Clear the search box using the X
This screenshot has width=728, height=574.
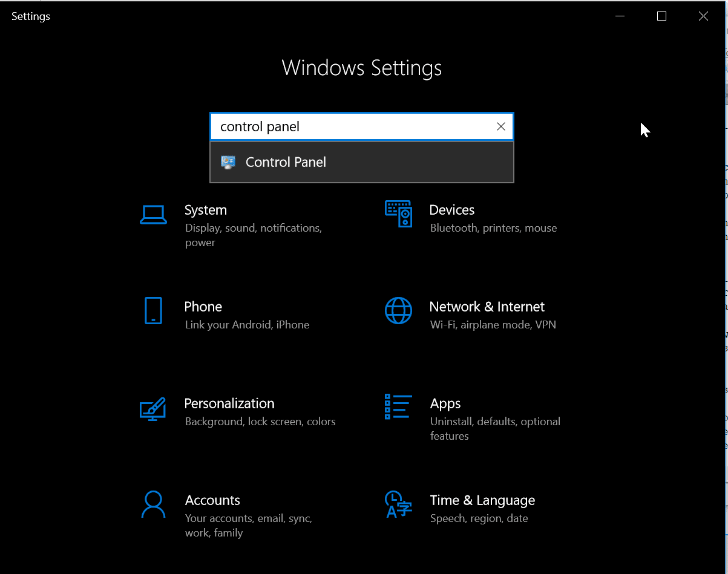click(500, 126)
